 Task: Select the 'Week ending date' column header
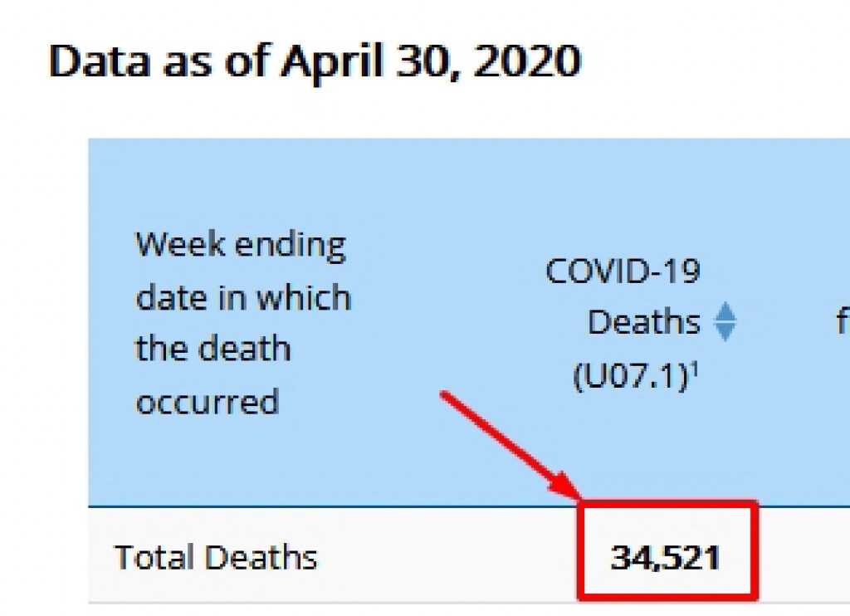click(x=242, y=324)
